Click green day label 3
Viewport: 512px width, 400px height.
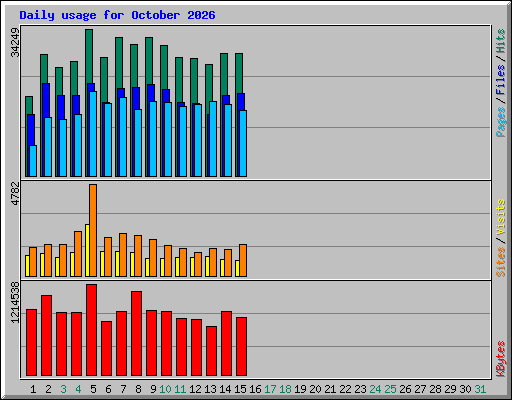click(x=63, y=389)
